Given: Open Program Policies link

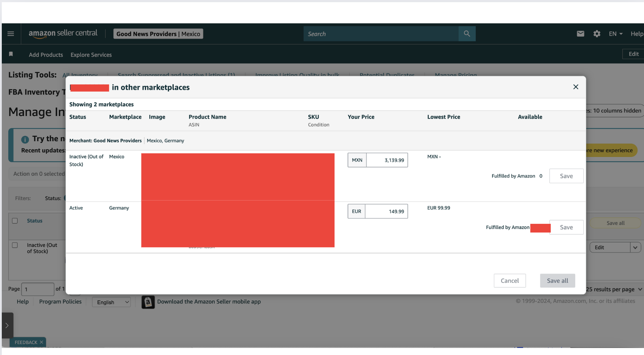Looking at the screenshot, I should pyautogui.click(x=60, y=302).
